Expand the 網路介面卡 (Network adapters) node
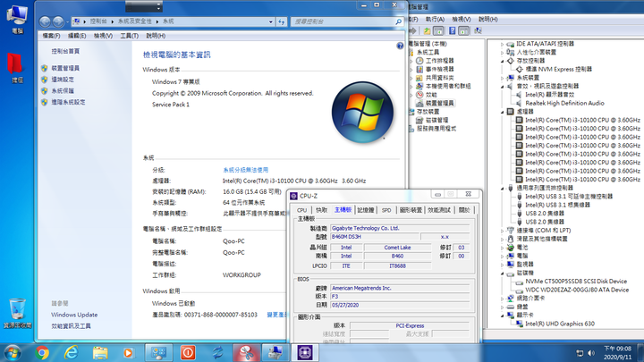Viewport: 644px width, 362px height. coord(503,299)
